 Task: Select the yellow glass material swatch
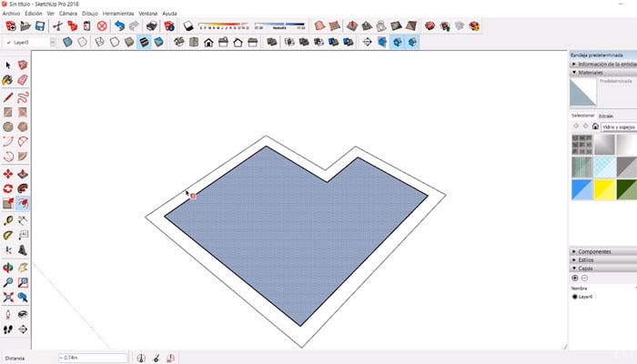click(604, 189)
